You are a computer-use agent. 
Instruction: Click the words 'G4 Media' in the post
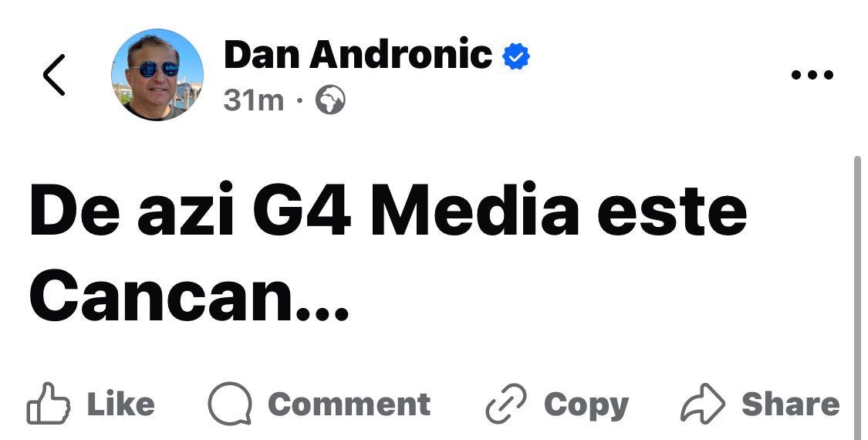tap(415, 211)
